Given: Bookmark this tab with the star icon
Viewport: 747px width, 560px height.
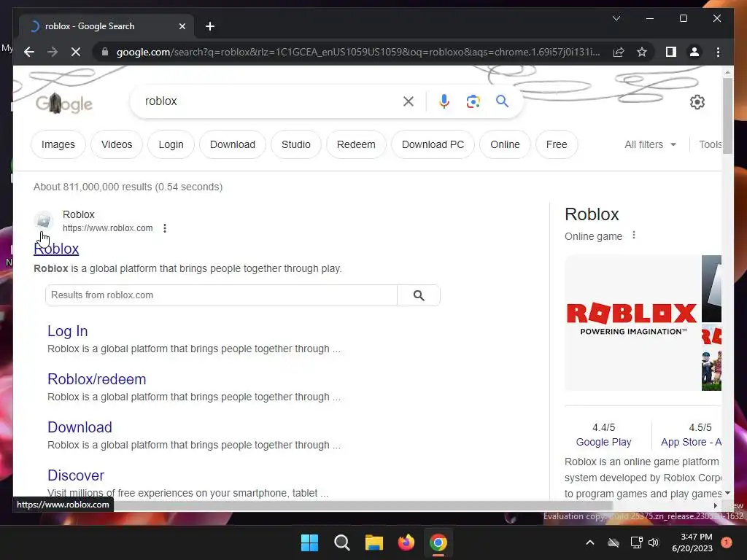Looking at the screenshot, I should tap(642, 52).
